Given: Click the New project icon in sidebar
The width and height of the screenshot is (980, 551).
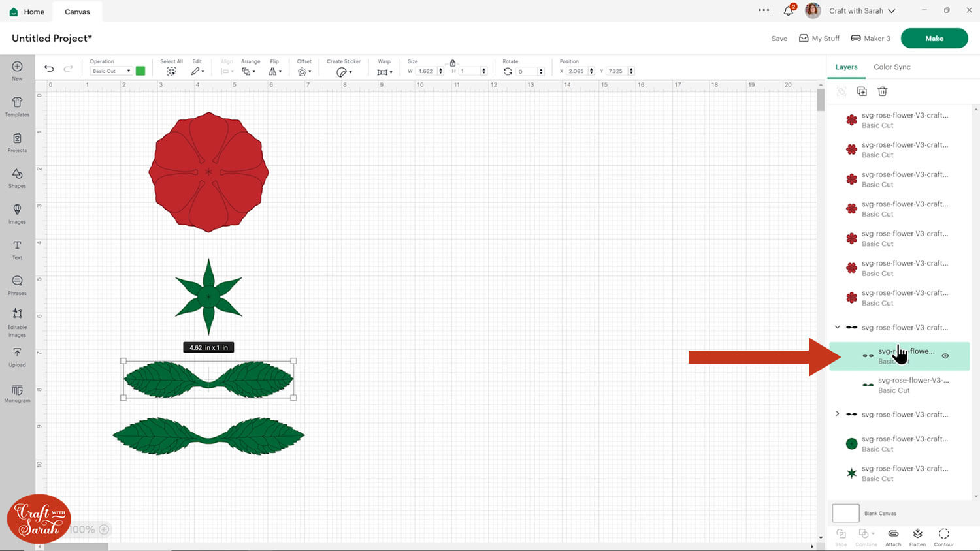Looking at the screenshot, I should [x=17, y=70].
